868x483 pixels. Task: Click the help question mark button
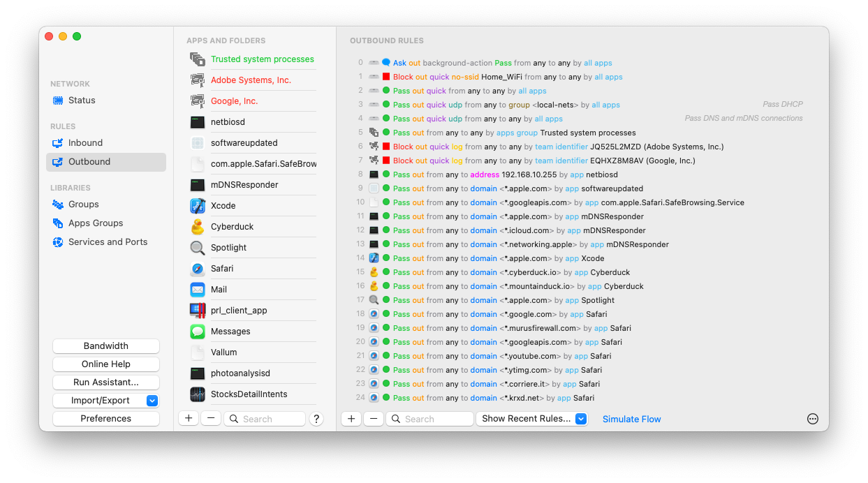coord(316,419)
